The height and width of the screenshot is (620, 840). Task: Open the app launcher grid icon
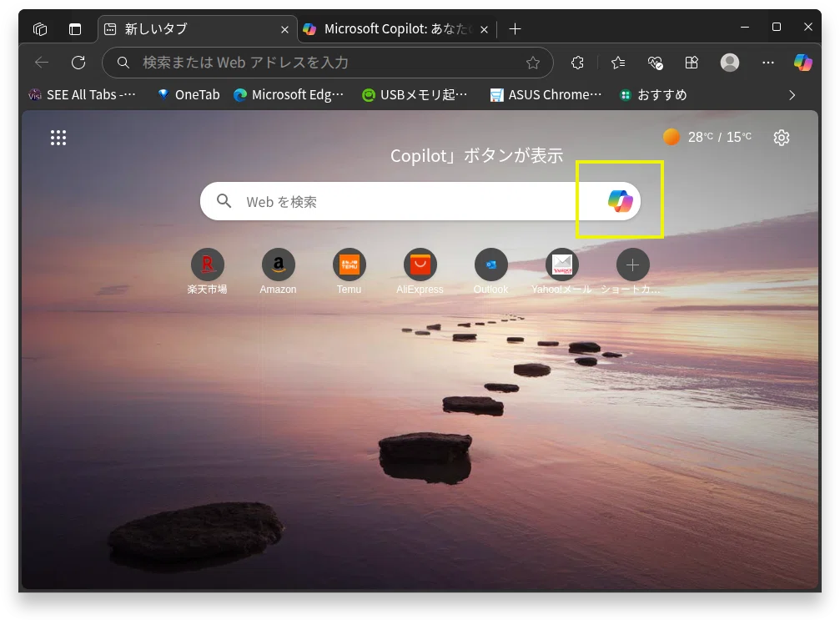(58, 138)
